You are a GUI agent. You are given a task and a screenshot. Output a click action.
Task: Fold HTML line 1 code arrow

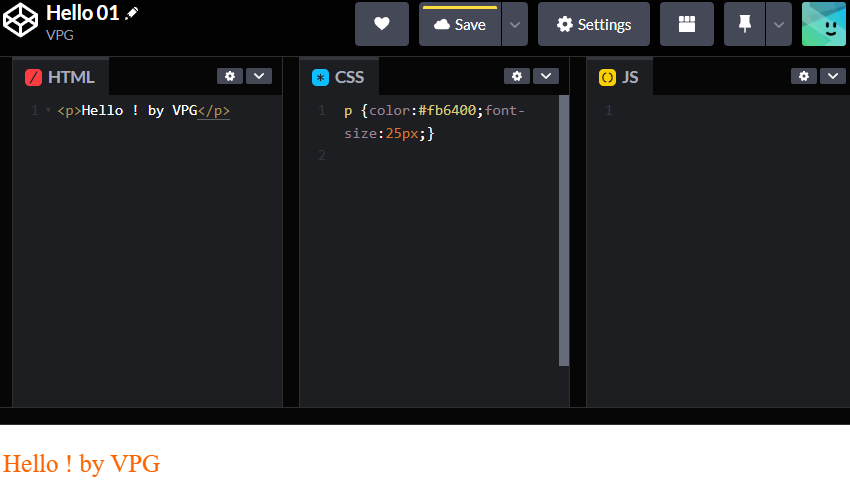tap(48, 111)
